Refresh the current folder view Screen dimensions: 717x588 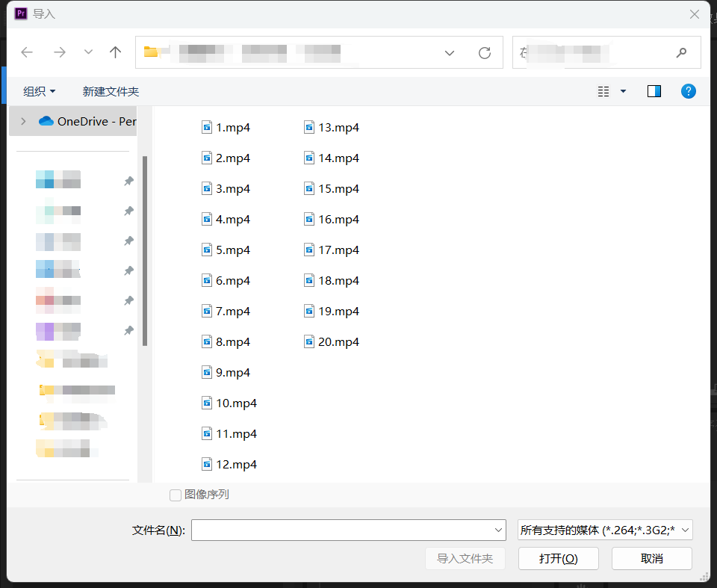(x=485, y=53)
